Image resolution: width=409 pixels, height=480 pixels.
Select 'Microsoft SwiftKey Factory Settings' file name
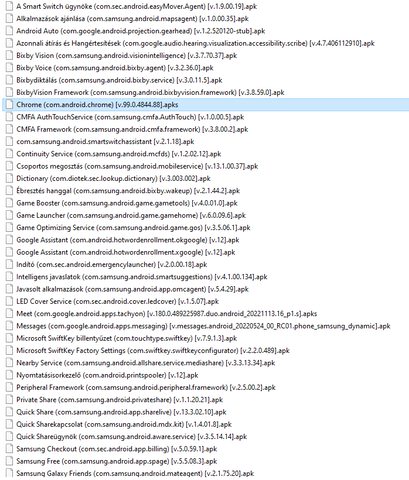click(x=153, y=351)
